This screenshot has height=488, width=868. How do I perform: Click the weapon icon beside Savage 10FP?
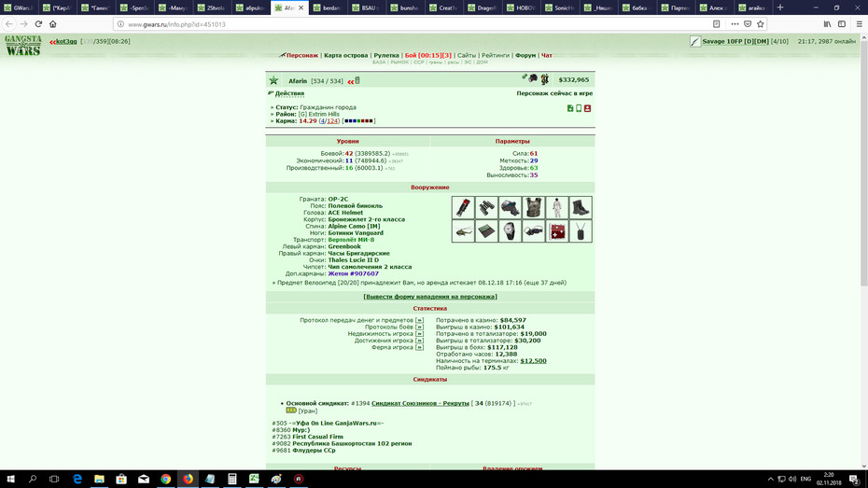coord(695,41)
